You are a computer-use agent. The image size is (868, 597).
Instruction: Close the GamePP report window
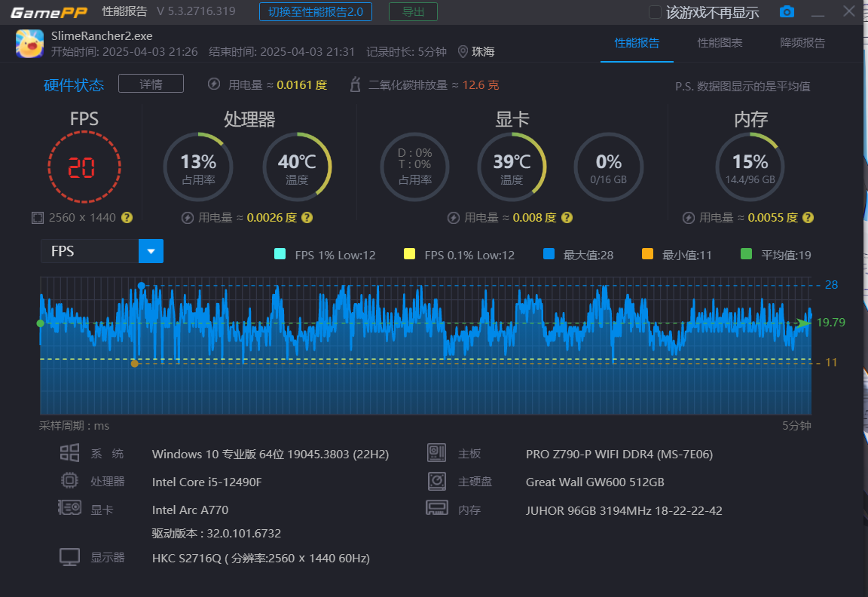tap(848, 11)
